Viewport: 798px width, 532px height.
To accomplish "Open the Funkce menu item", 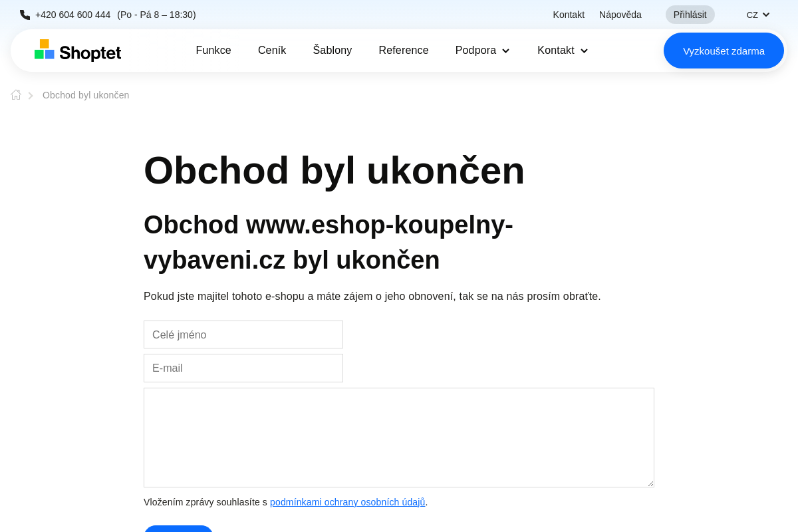I will [x=213, y=51].
